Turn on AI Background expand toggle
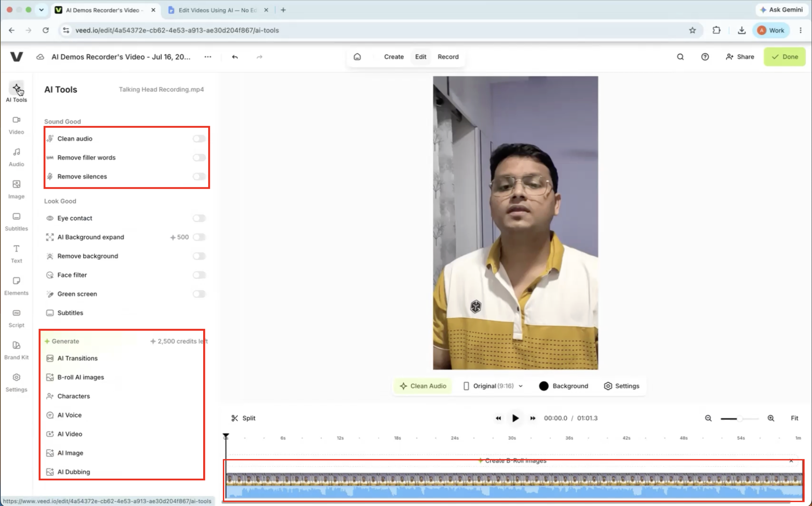 199,237
